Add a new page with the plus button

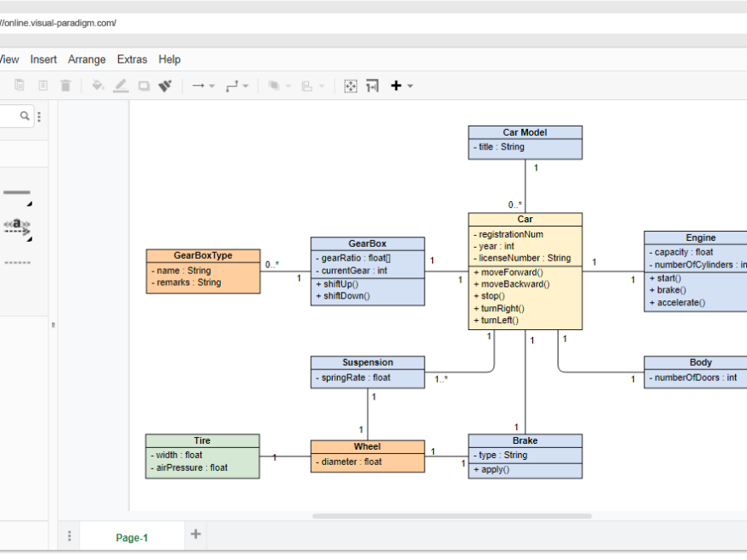tap(195, 535)
